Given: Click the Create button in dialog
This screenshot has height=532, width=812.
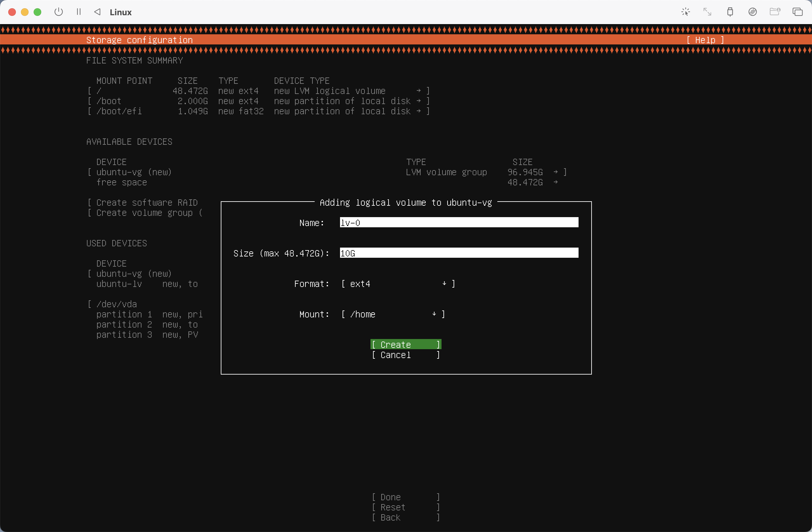Looking at the screenshot, I should coord(406,344).
